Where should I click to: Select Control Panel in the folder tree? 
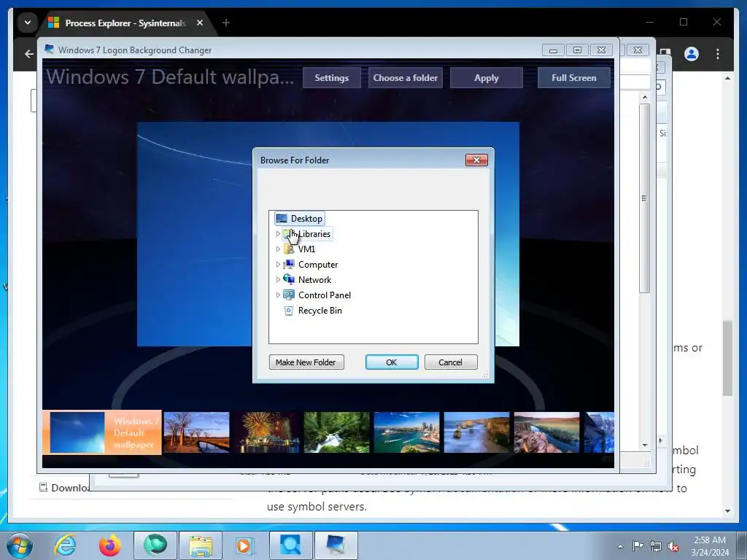[x=325, y=295]
